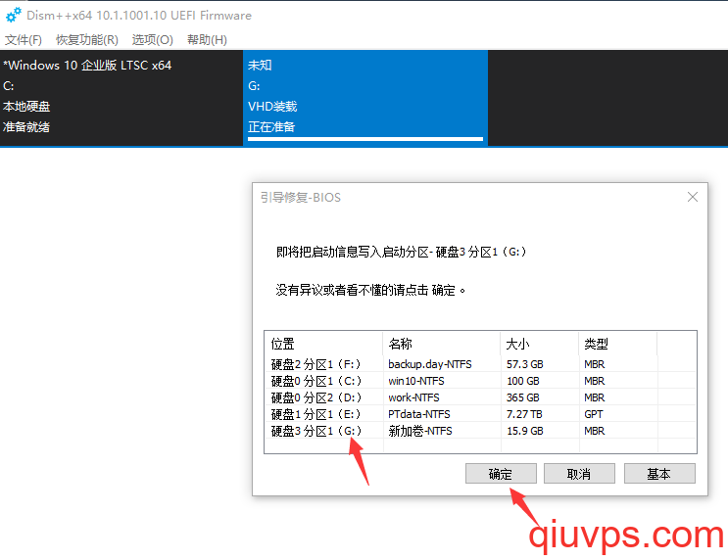Select the 未知 G: VHD装载 image tile

tap(365, 98)
